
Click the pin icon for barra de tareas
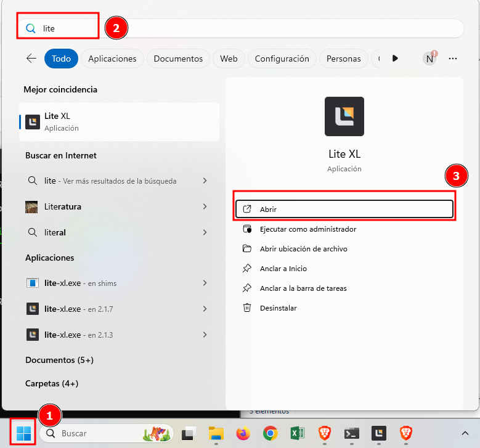point(247,288)
